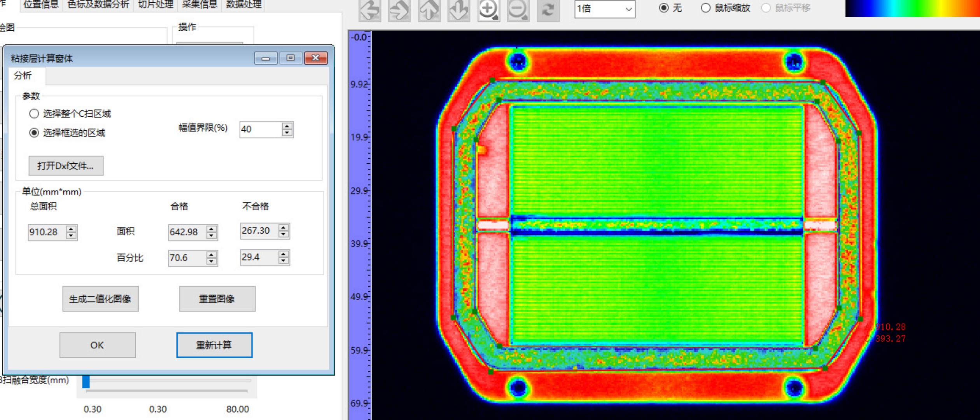Click the 打开Dxf文件... button
The height and width of the screenshot is (420, 980).
click(66, 166)
